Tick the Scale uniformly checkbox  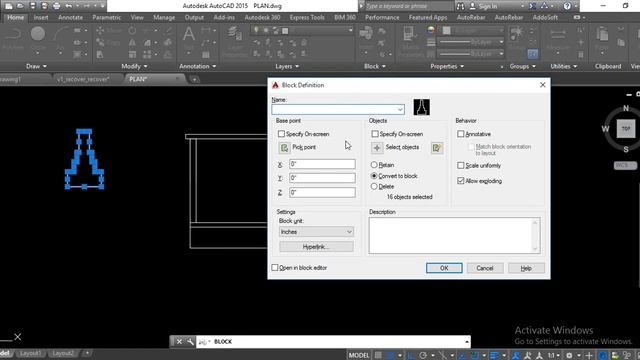pos(461,165)
